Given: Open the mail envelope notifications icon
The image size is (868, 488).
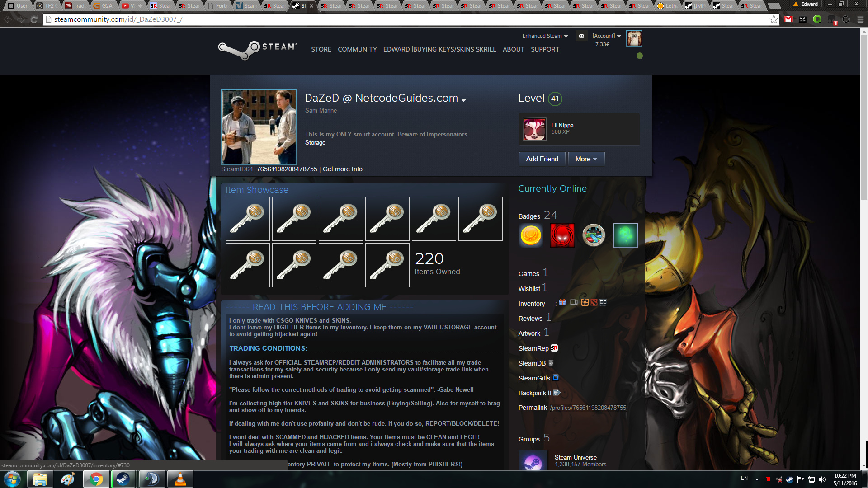Looking at the screenshot, I should click(581, 36).
